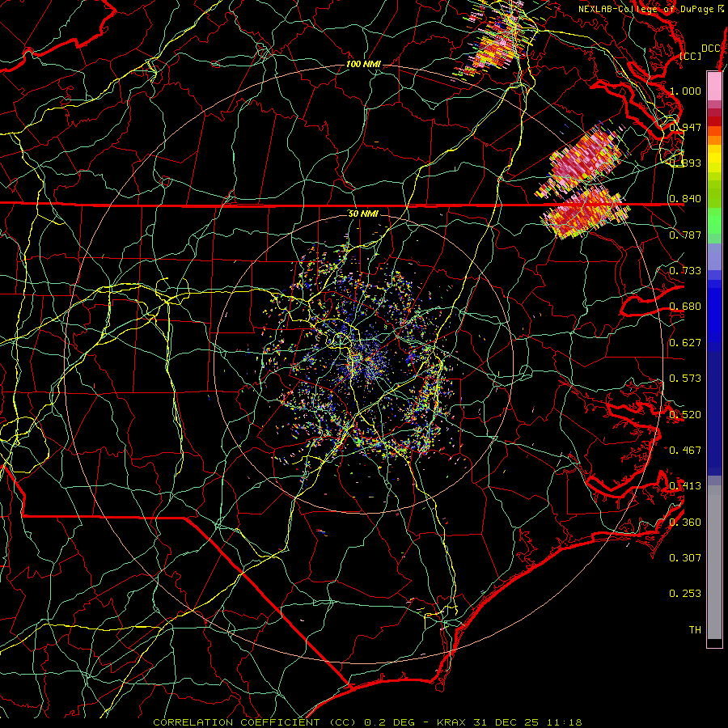Click the "50 NMI" range ring label
Screen dimensions: 728x728
[363, 214]
